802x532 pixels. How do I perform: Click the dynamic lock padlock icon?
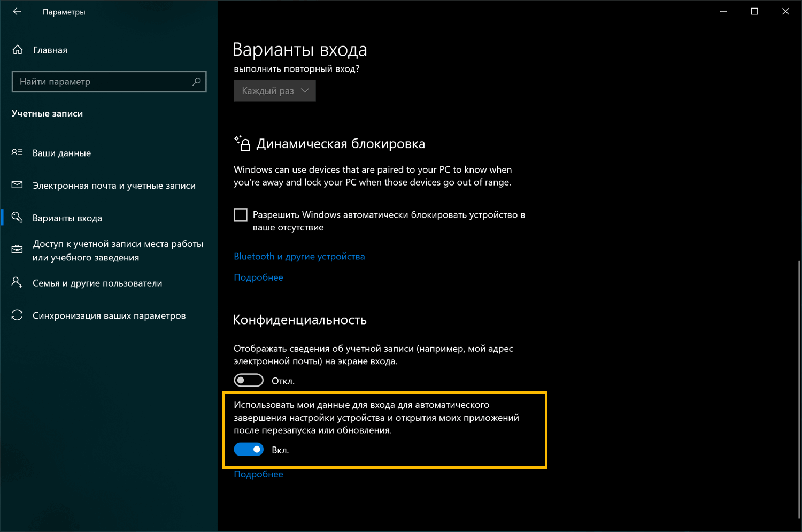(242, 143)
